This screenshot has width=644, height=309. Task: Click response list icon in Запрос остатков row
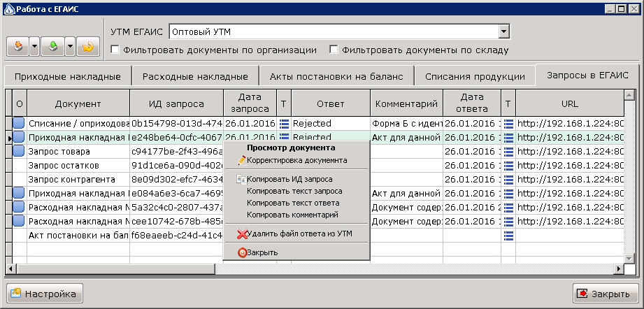(x=508, y=166)
